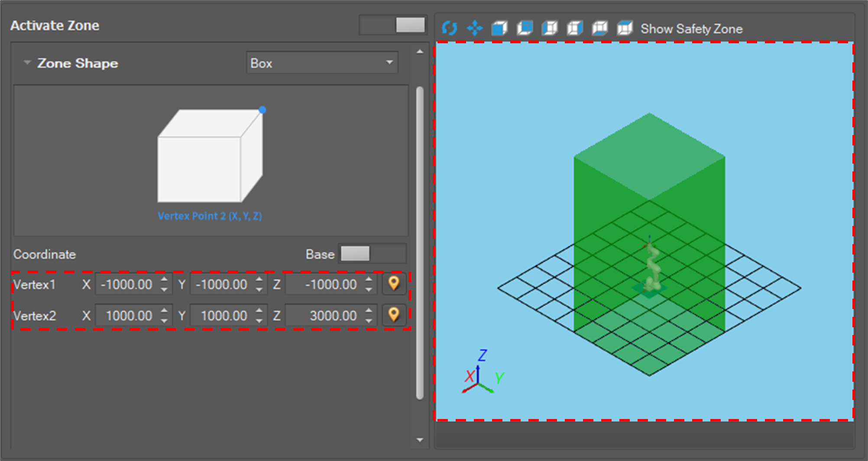
Task: Toggle the Activate Zone switch
Action: pos(393,25)
